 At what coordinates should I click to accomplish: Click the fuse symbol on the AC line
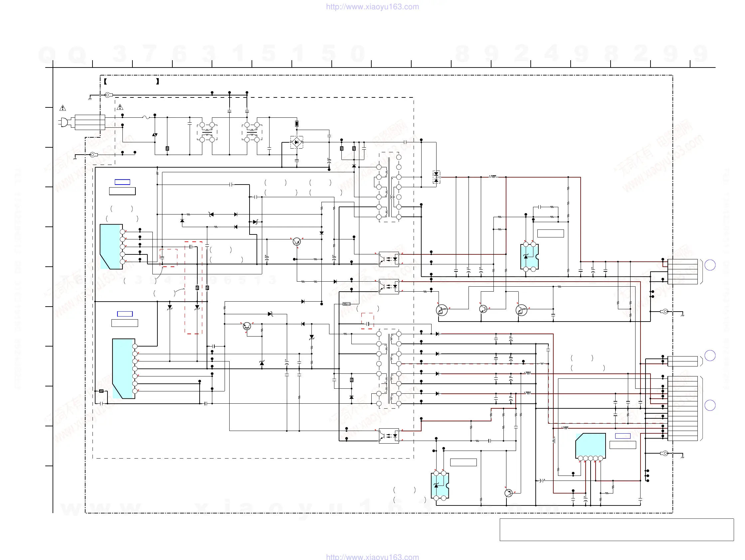pos(146,117)
